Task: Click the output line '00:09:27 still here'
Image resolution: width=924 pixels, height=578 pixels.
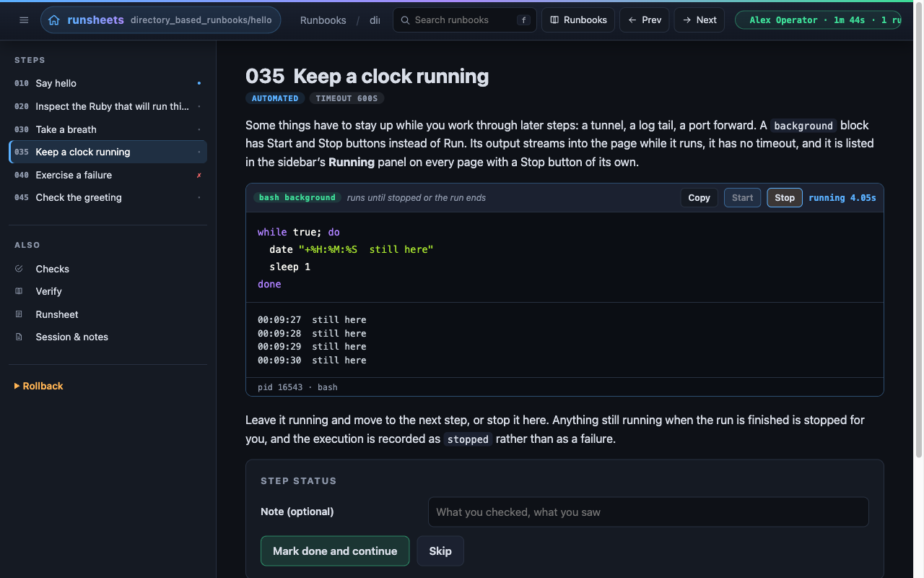Action: click(x=312, y=319)
